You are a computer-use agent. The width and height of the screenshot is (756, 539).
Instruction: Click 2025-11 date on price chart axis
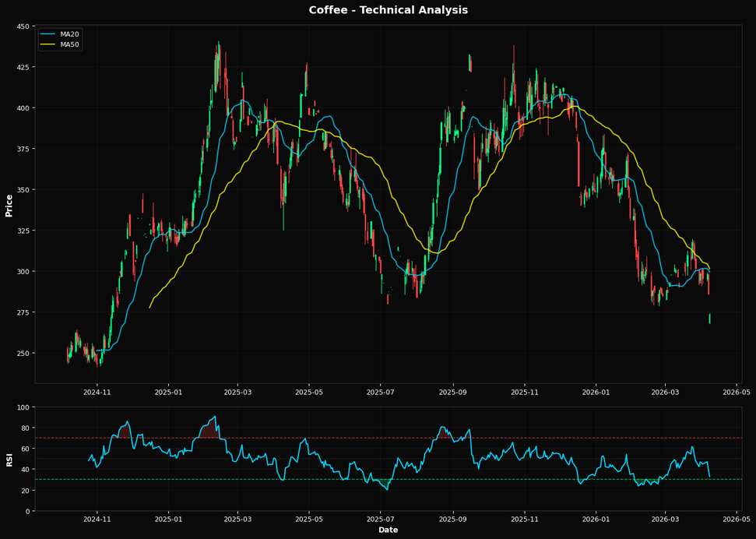tap(525, 392)
